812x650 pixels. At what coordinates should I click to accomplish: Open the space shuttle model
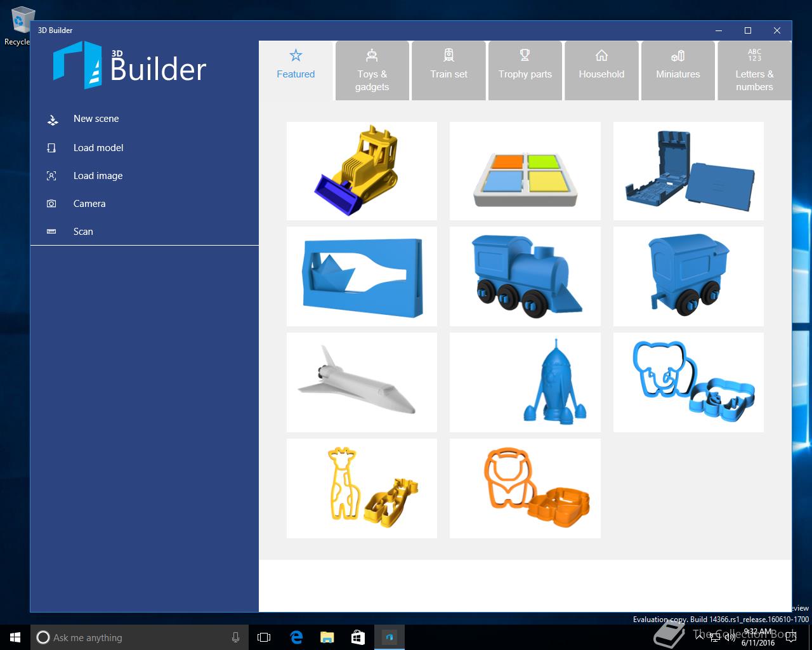(x=362, y=383)
